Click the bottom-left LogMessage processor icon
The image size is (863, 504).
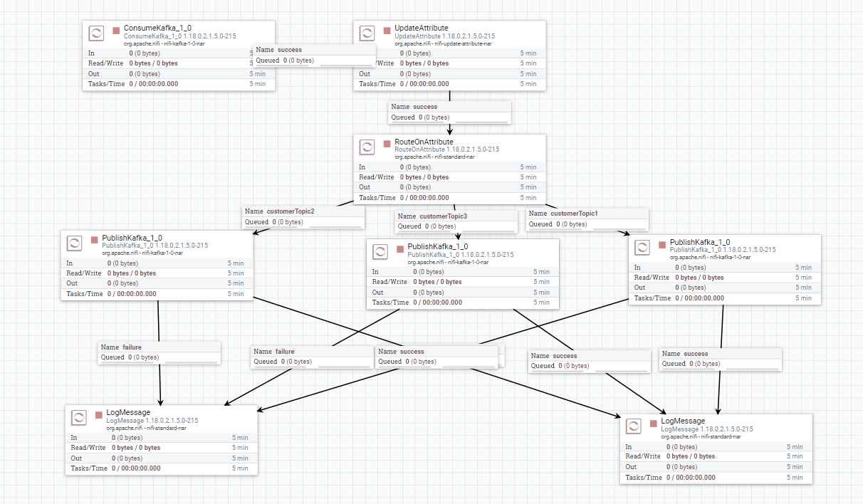pyautogui.click(x=78, y=417)
